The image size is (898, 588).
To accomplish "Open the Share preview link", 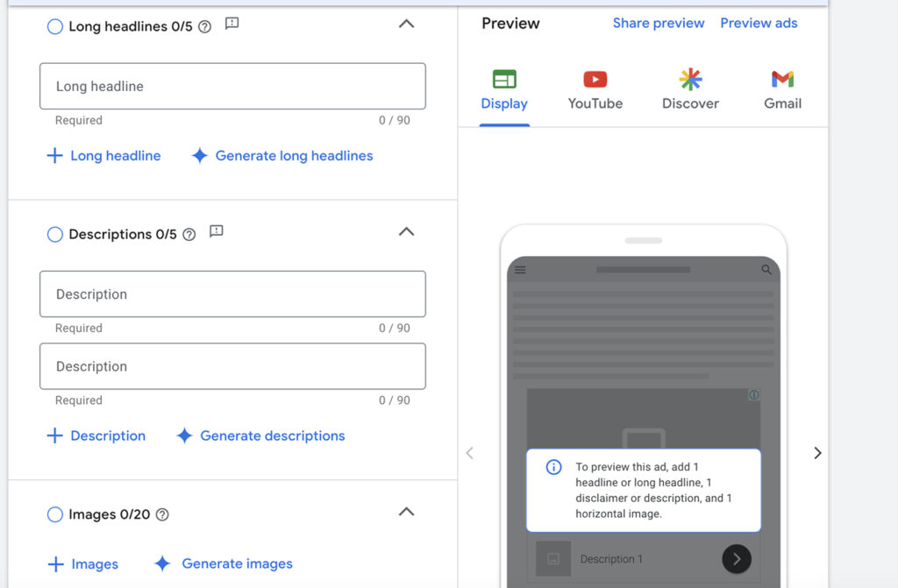I will (x=658, y=23).
